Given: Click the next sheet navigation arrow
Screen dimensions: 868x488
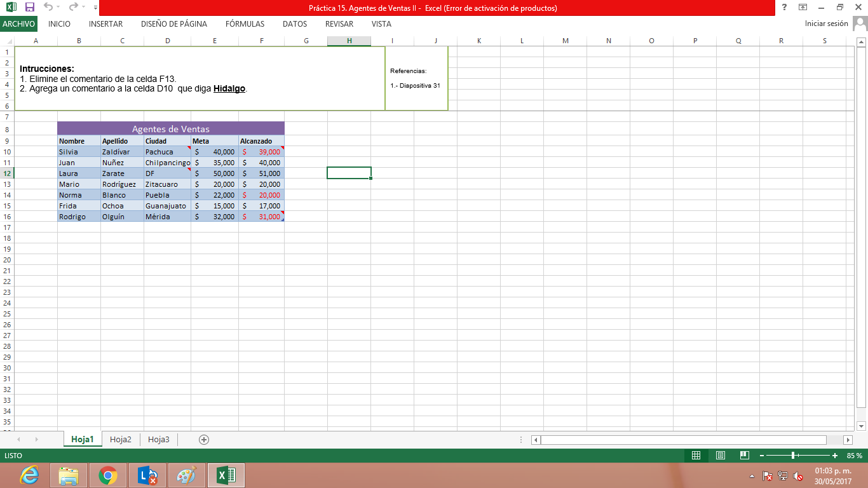Looking at the screenshot, I should tap(37, 439).
